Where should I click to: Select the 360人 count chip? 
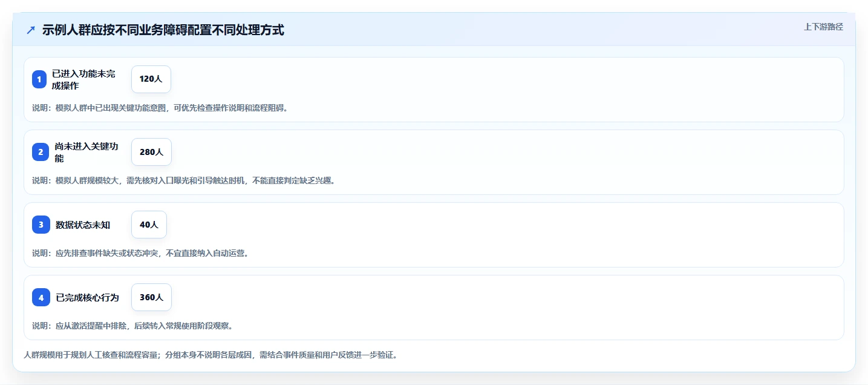tap(151, 297)
